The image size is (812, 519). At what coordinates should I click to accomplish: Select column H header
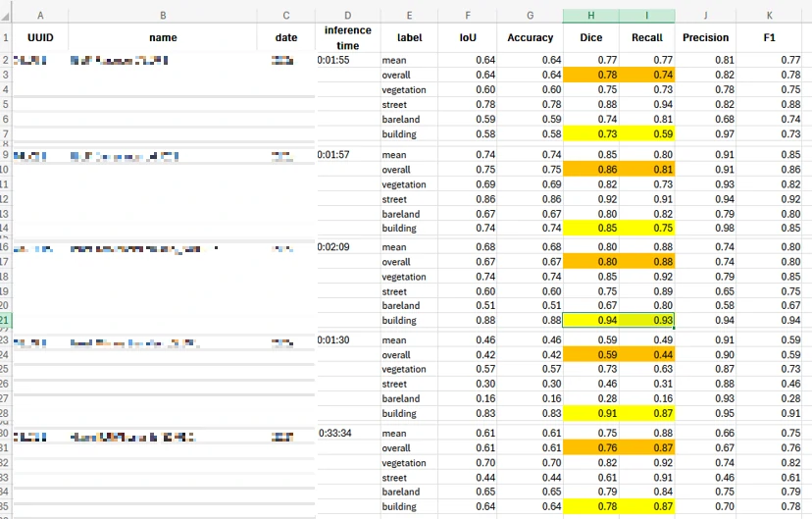(591, 16)
